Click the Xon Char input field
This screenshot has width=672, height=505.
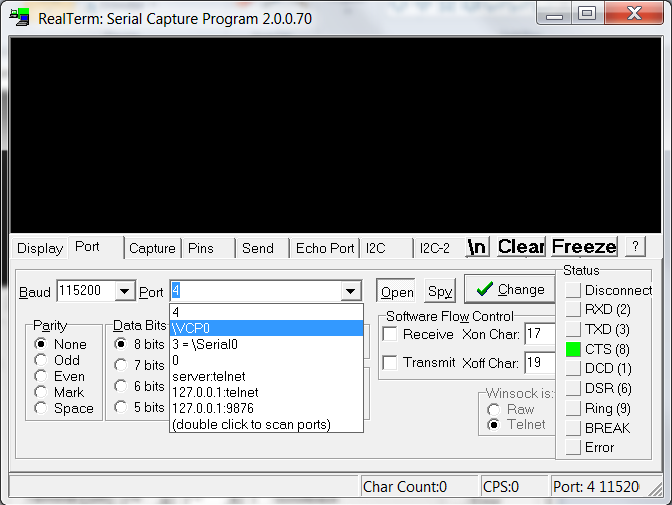tap(539, 334)
